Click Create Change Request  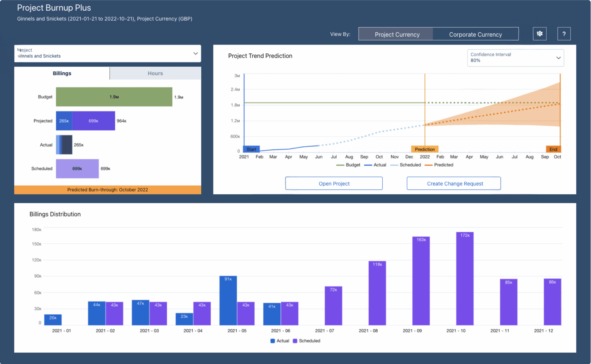tap(454, 183)
